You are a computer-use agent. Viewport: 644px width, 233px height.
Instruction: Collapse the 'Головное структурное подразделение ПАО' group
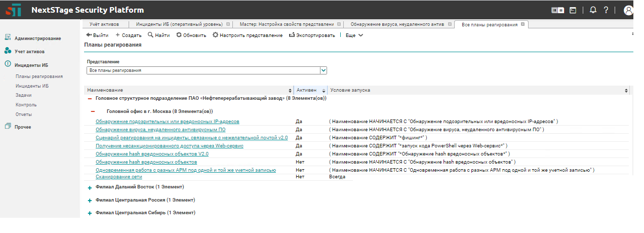click(90, 98)
